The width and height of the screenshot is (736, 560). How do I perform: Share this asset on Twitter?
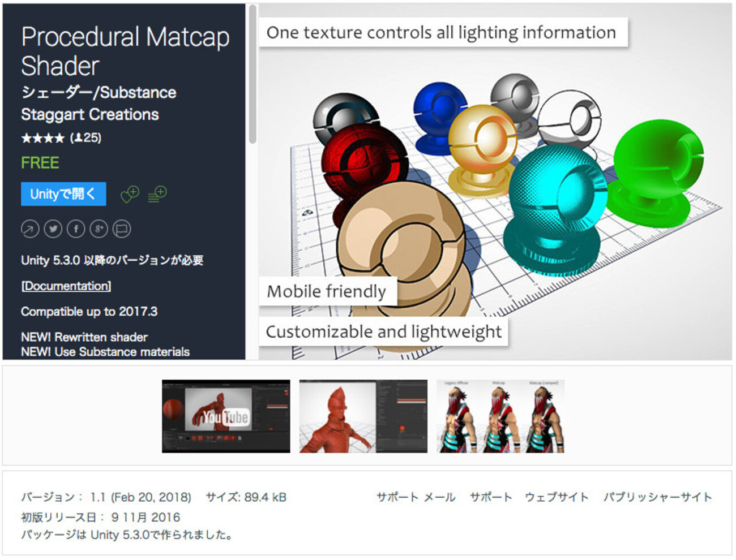(x=53, y=229)
